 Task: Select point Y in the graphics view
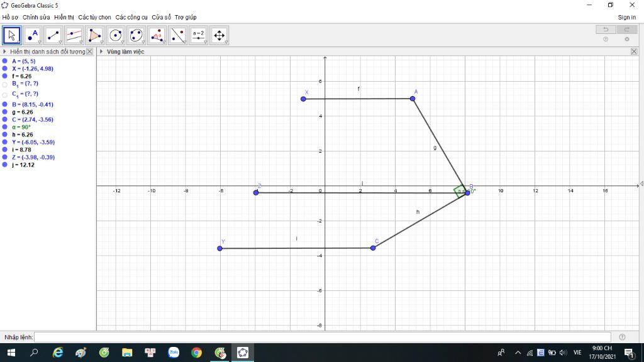[x=219, y=248]
